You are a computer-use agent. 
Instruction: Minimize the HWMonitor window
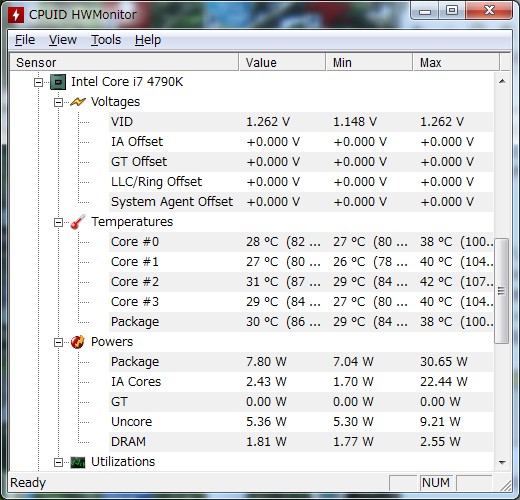425,11
